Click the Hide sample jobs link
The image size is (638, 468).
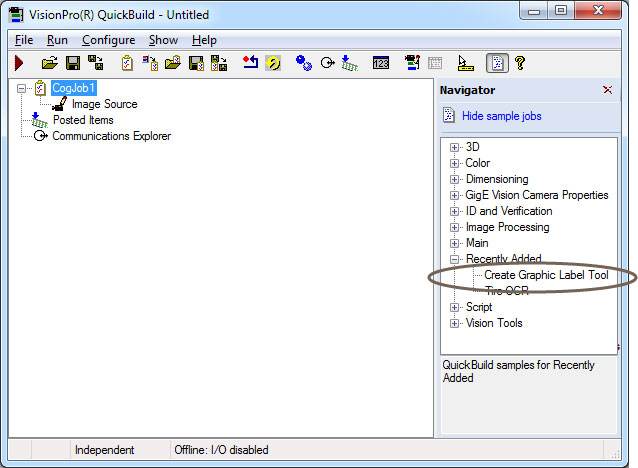pyautogui.click(x=501, y=116)
